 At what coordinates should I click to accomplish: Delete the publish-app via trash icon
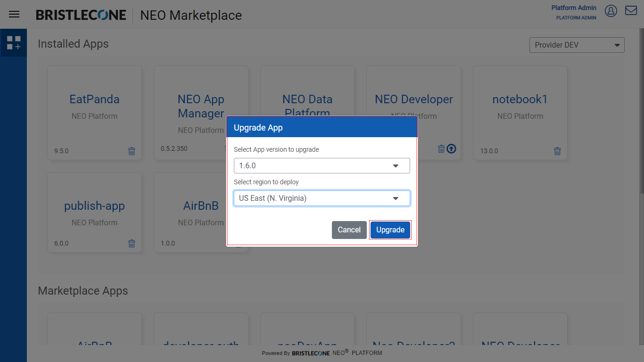[132, 244]
